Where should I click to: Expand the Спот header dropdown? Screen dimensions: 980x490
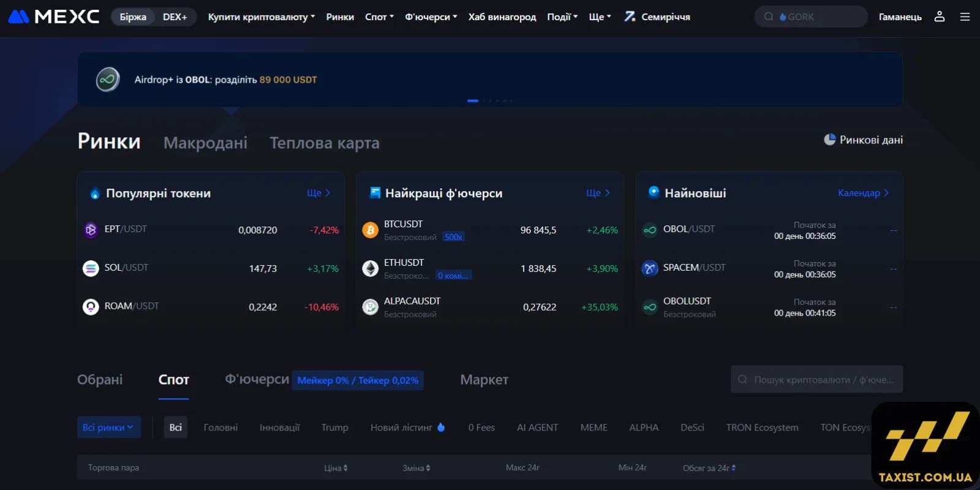379,17
